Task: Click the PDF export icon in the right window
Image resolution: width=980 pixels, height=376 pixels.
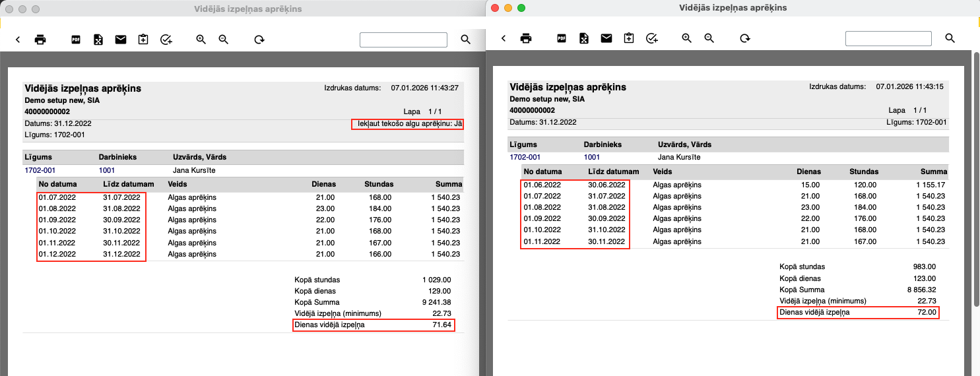Action: (x=561, y=38)
